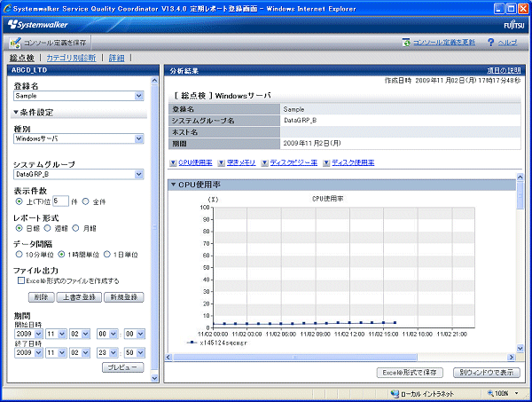Click the zoom magnifier icon in status bar
Viewport: 532px width, 402px height.
[x=490, y=393]
